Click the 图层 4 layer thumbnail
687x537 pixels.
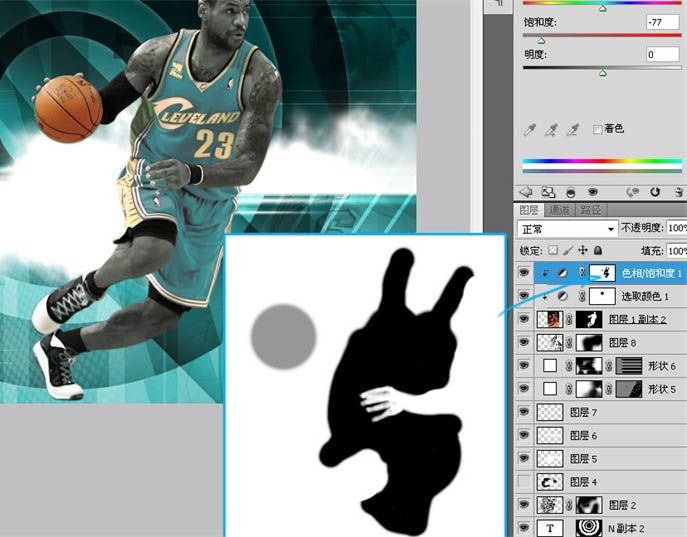(x=550, y=482)
